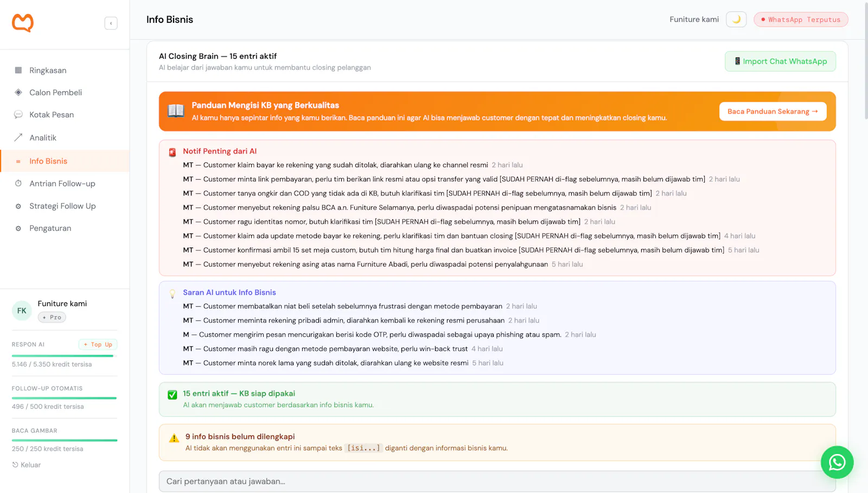Click Import Chat WhatsApp button
The width and height of the screenshot is (868, 493).
[x=780, y=61]
